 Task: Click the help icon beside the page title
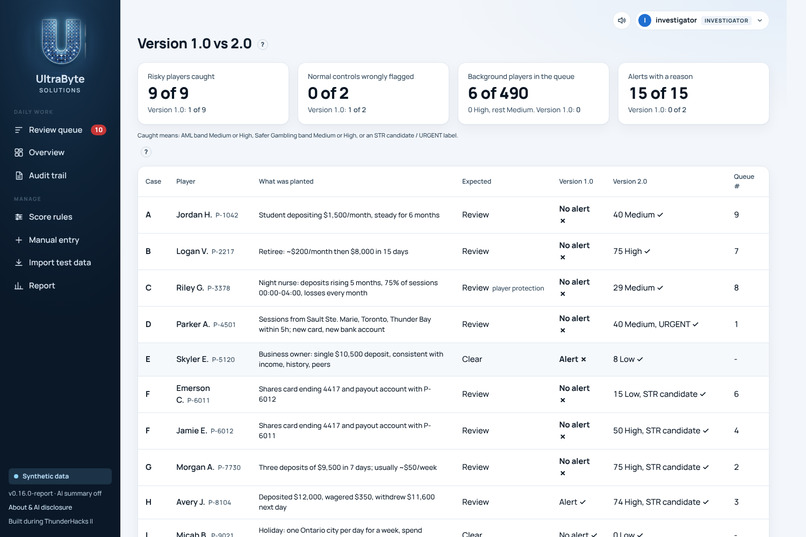click(263, 45)
